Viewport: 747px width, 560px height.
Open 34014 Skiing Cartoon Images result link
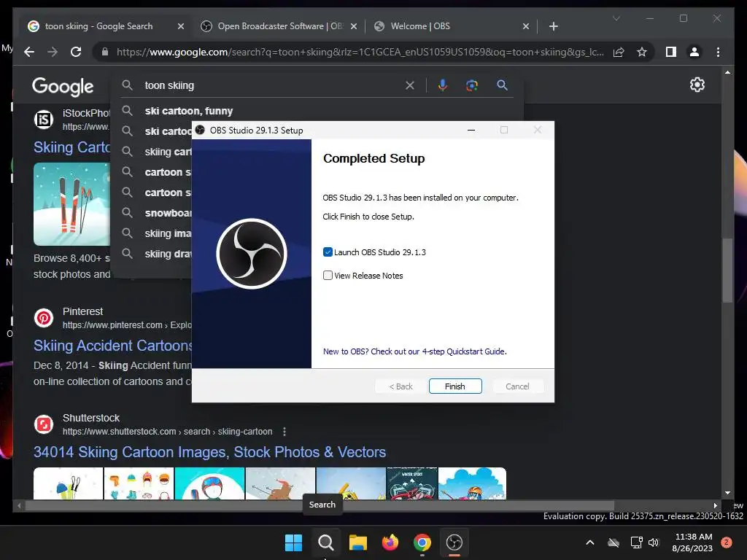tap(209, 452)
